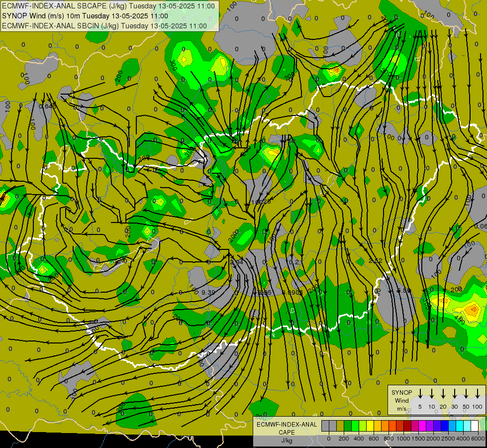Click the SBCIN title line
Image resolution: width=487 pixels, height=448 pixels.
pyautogui.click(x=104, y=26)
